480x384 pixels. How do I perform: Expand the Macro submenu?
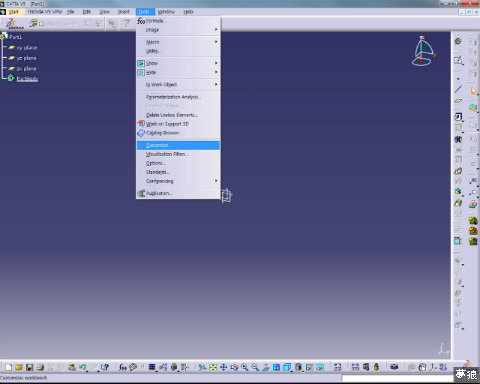(x=178, y=42)
